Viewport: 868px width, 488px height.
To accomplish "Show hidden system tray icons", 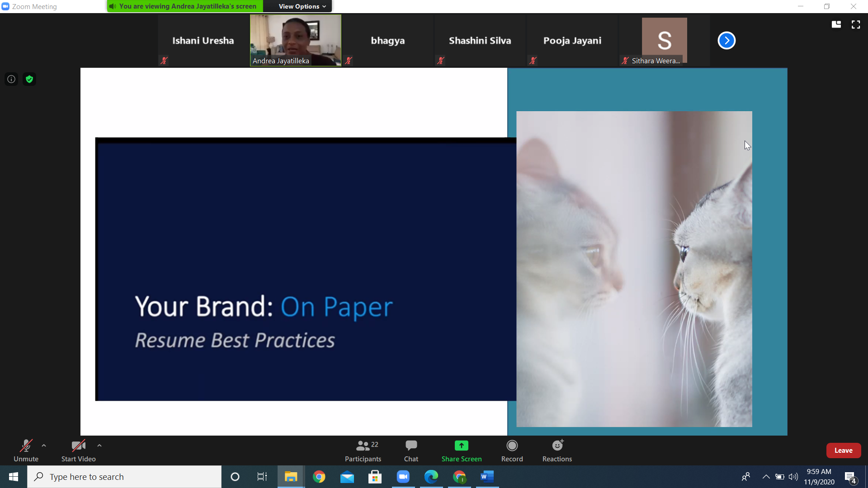I will pos(766,477).
